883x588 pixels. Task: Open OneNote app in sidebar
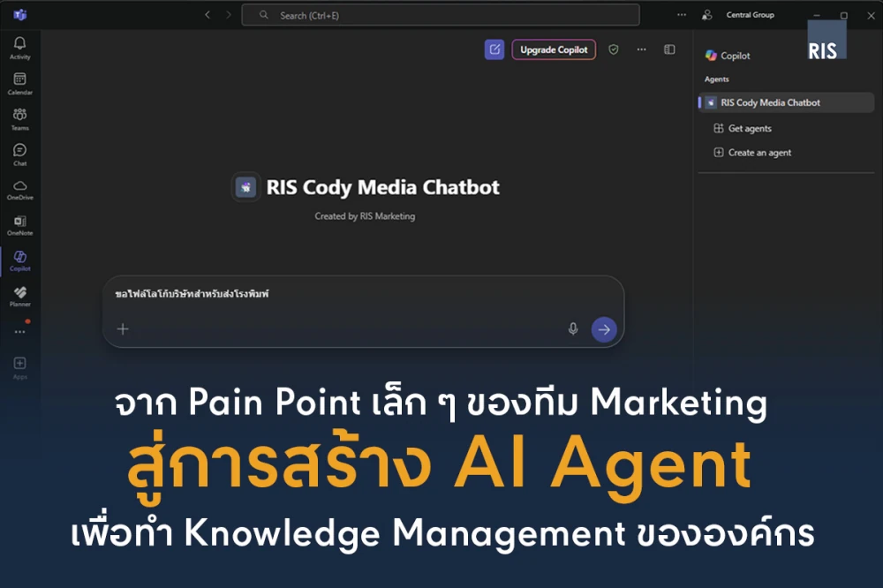19,225
